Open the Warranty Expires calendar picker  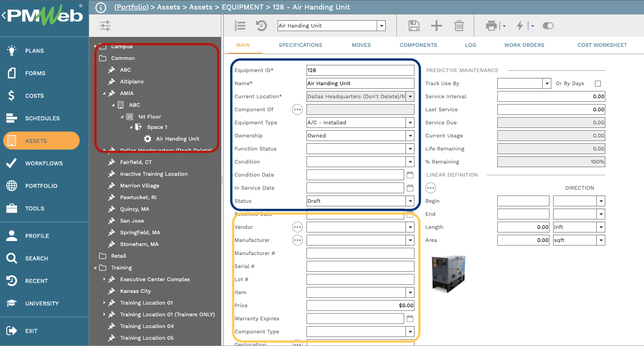point(410,319)
